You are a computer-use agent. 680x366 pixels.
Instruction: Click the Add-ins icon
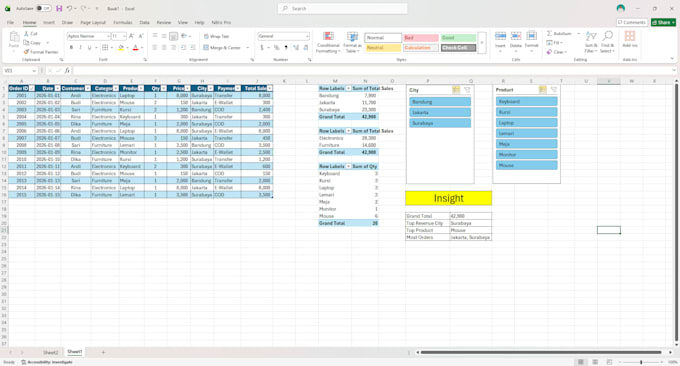(x=630, y=36)
